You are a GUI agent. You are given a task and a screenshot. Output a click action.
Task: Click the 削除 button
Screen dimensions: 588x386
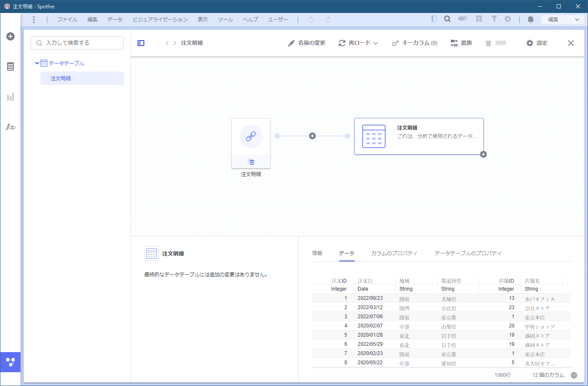point(496,43)
